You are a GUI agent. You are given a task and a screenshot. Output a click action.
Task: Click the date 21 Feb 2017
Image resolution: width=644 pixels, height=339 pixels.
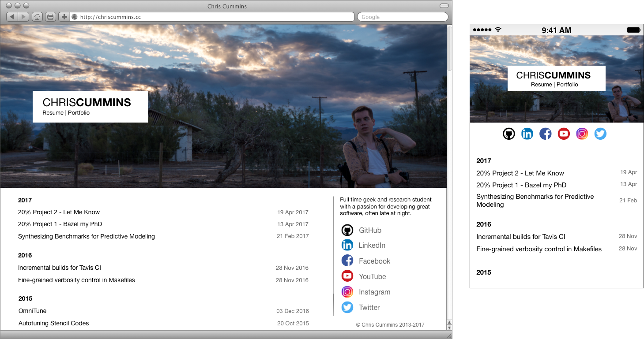coord(293,236)
